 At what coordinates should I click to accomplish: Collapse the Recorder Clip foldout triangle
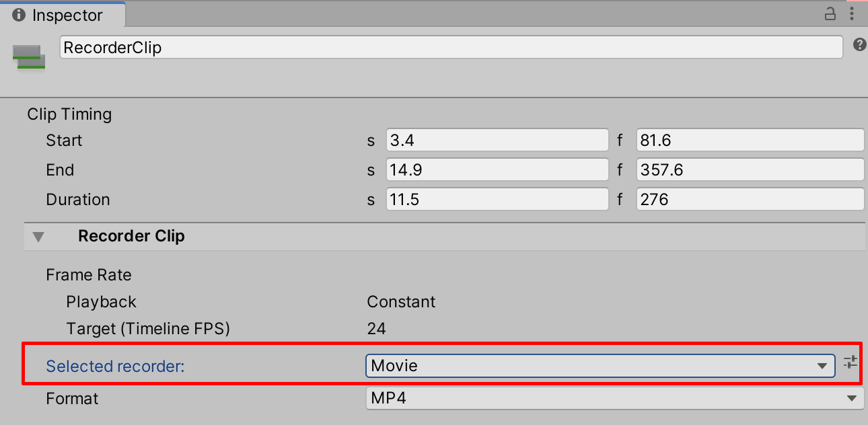(39, 237)
